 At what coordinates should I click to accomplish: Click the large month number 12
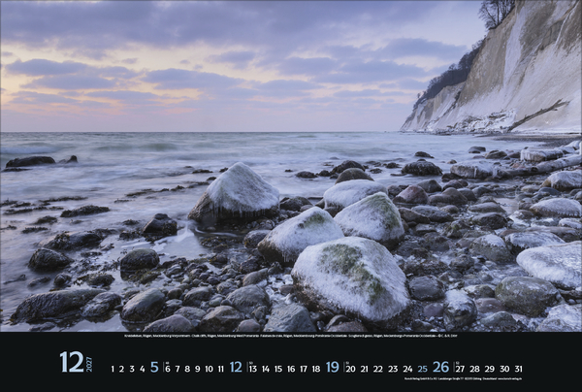[71, 362]
